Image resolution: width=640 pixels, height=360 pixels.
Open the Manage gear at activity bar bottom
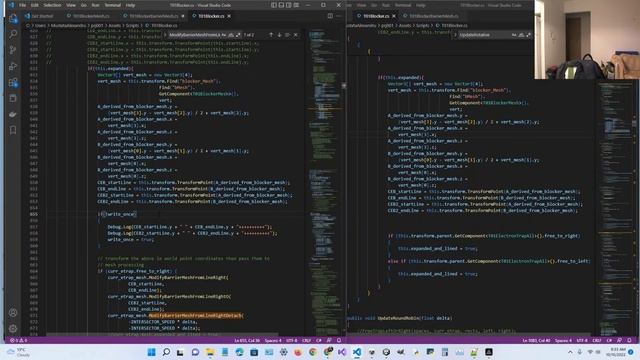click(13, 329)
